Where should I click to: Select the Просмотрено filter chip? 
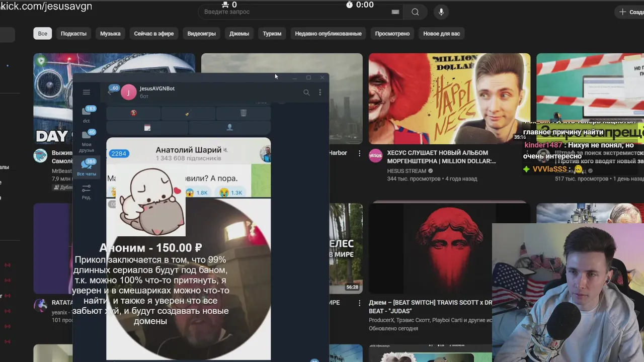392,34
